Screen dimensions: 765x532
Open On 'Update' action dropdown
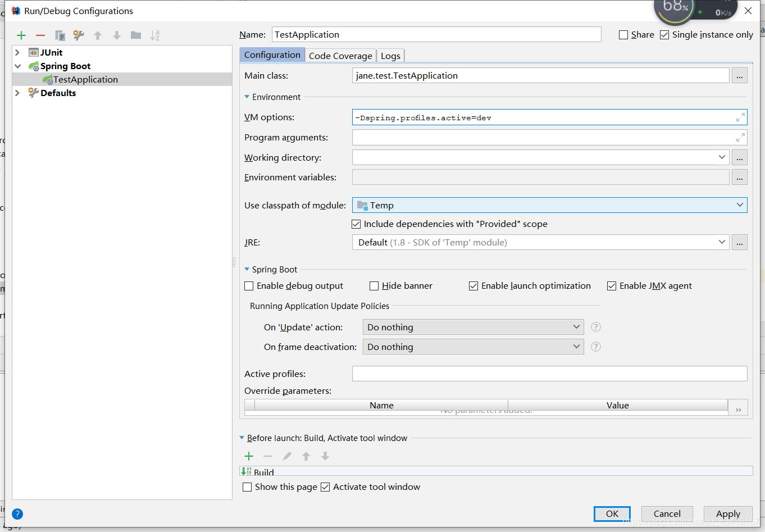click(576, 327)
